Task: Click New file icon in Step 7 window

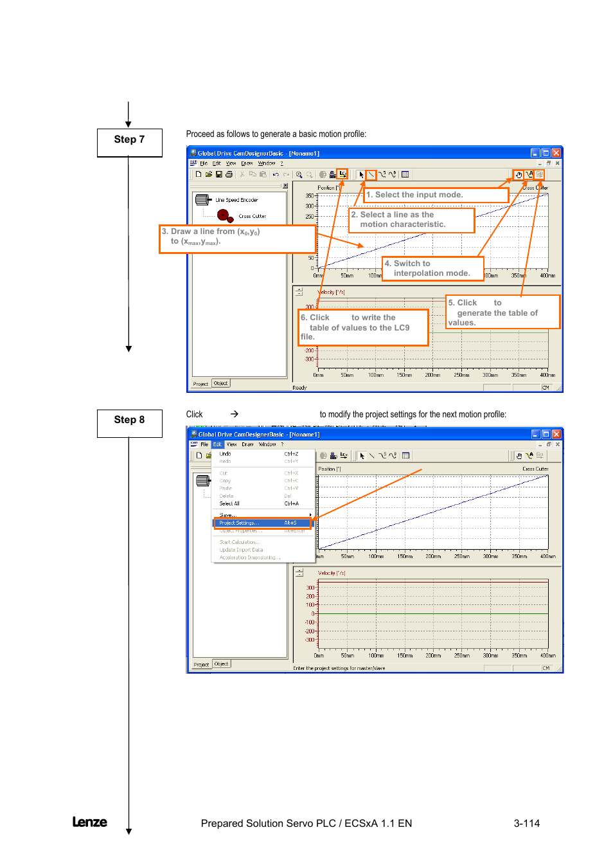Action: pyautogui.click(x=199, y=174)
